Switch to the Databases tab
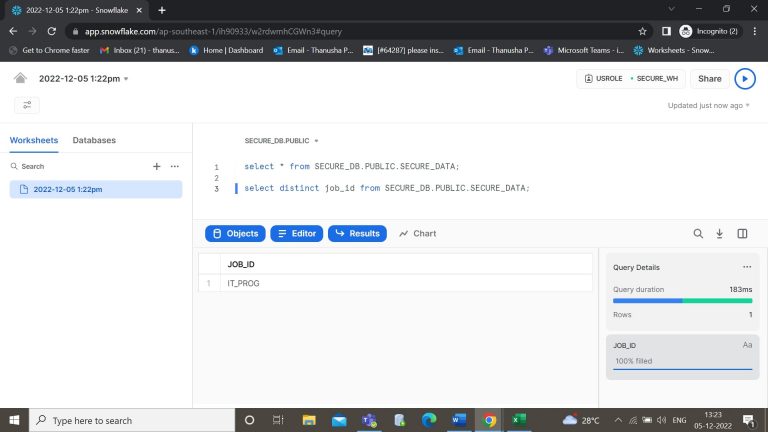Viewport: 768px width, 432px height. click(94, 140)
